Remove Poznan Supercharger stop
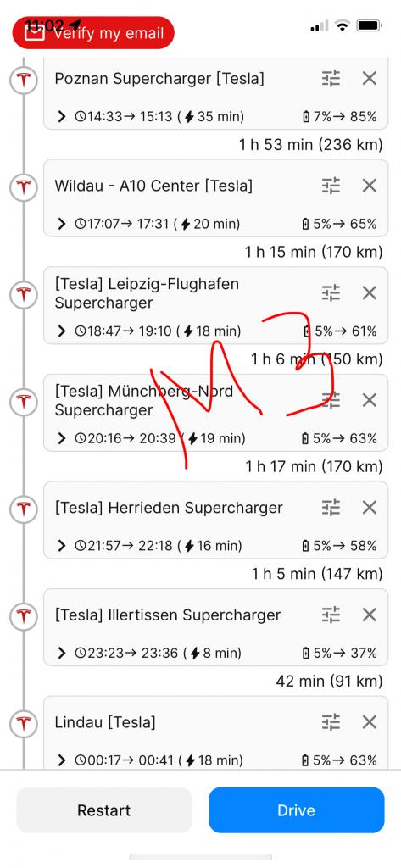The image size is (401, 868). (x=370, y=79)
